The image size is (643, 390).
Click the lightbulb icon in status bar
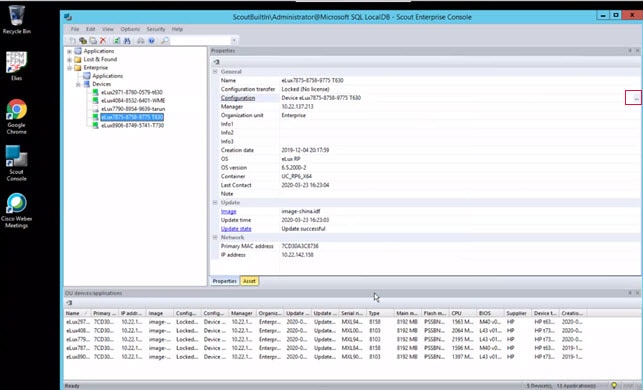click(x=614, y=385)
